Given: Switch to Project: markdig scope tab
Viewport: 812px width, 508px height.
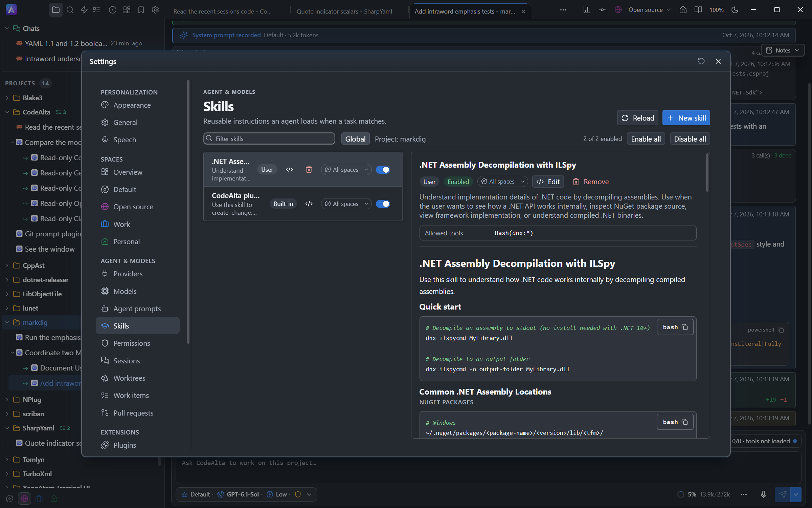Looking at the screenshot, I should (x=400, y=139).
